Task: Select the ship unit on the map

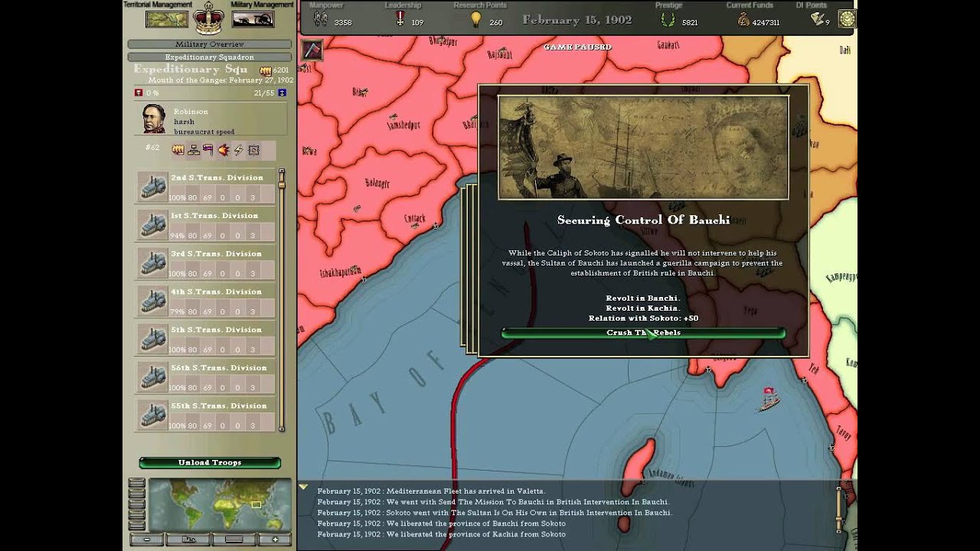Action: pos(769,399)
